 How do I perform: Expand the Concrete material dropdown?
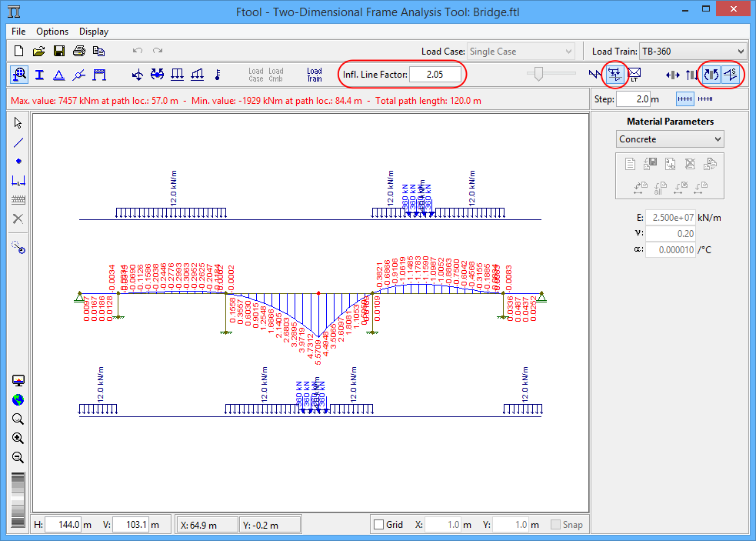(671, 139)
